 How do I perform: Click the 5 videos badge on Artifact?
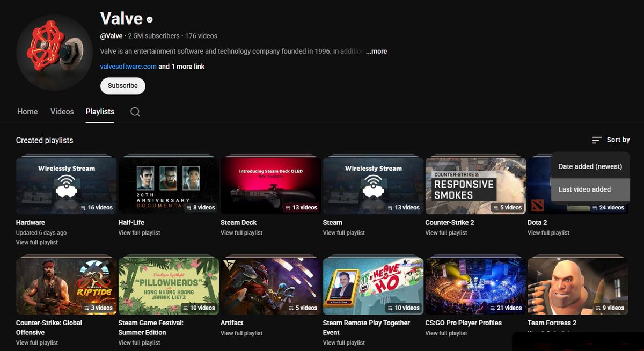click(303, 308)
